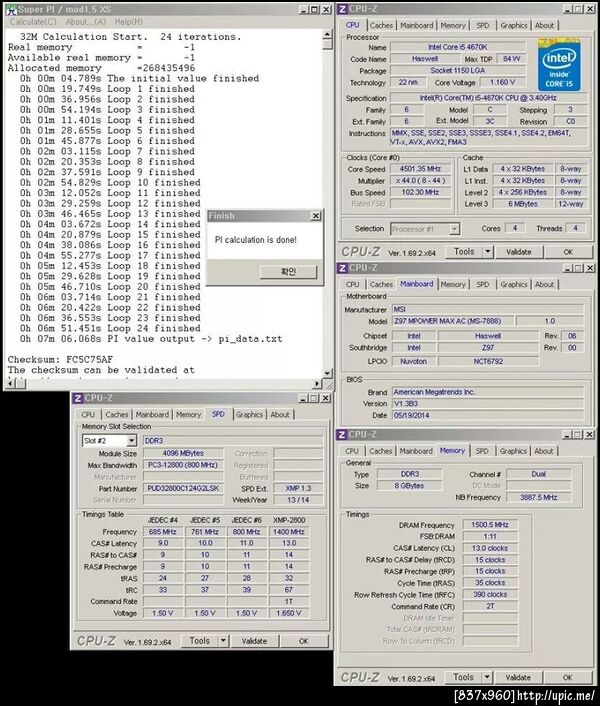Switch to About tab in Memory window

(544, 451)
